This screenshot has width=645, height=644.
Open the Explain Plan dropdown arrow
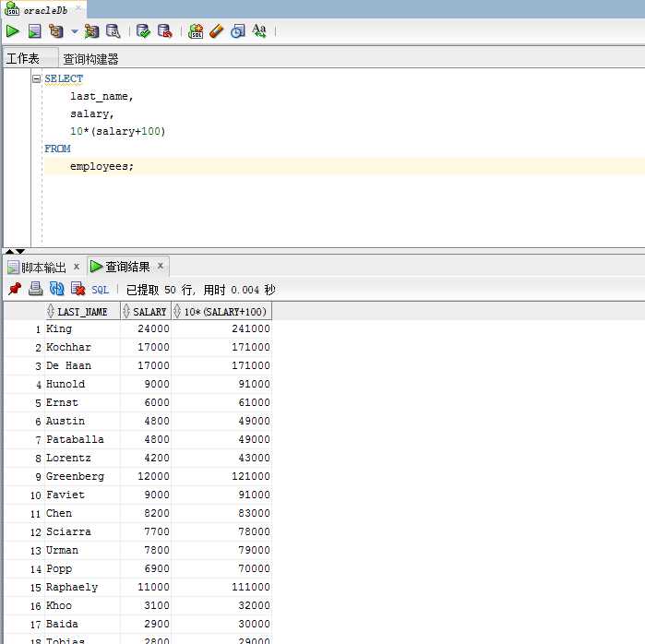(74, 30)
